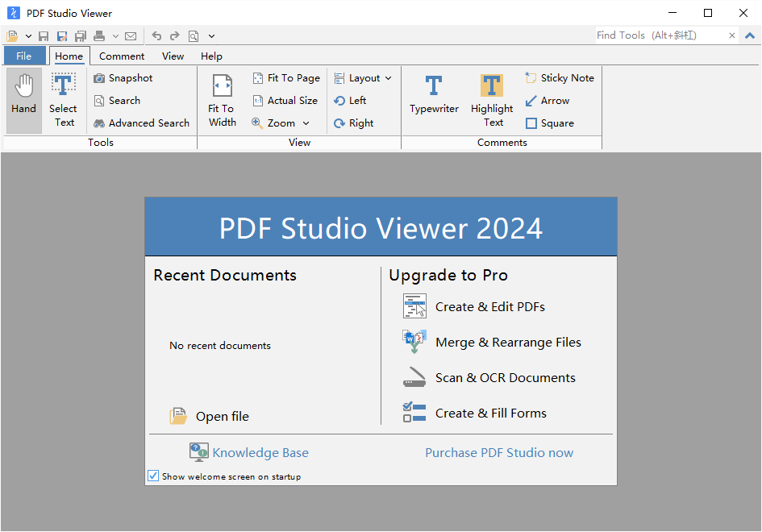Choose Fit To Width view

(222, 101)
